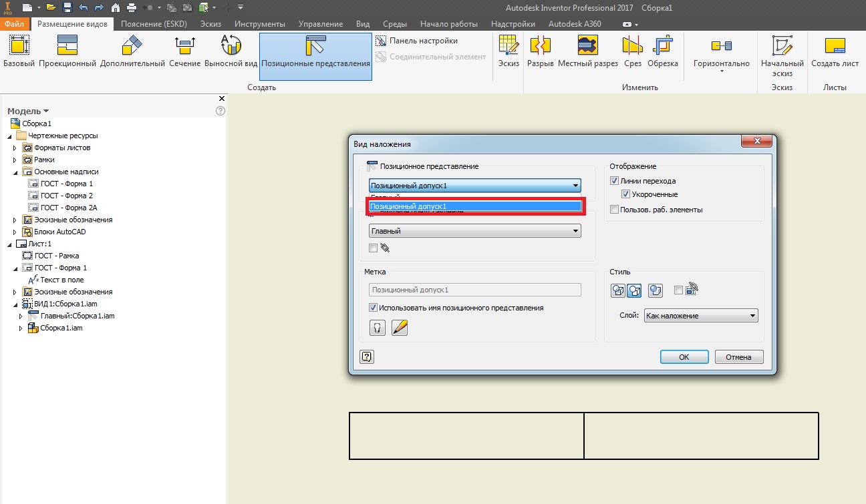Click the lightbulb button under Метка

tap(378, 328)
